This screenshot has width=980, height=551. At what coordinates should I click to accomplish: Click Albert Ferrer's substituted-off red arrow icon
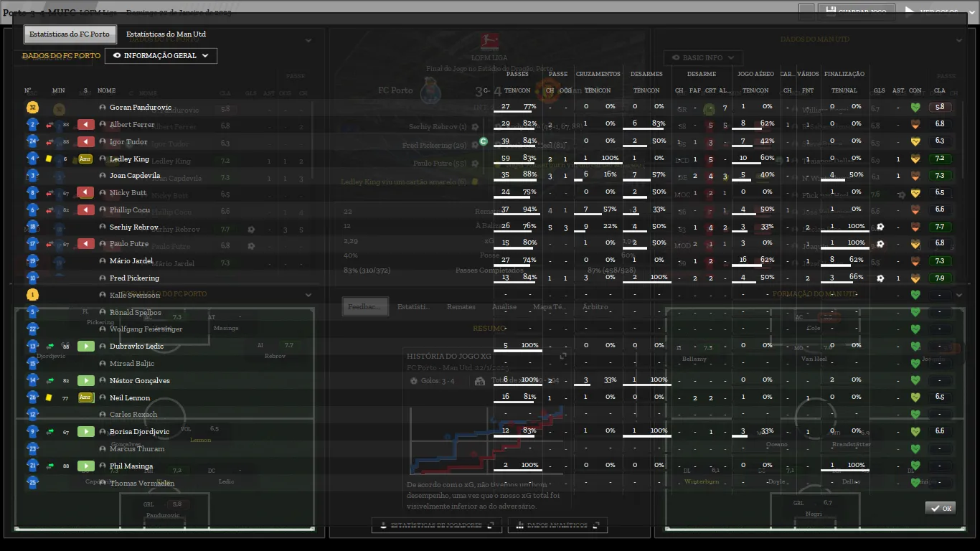85,124
